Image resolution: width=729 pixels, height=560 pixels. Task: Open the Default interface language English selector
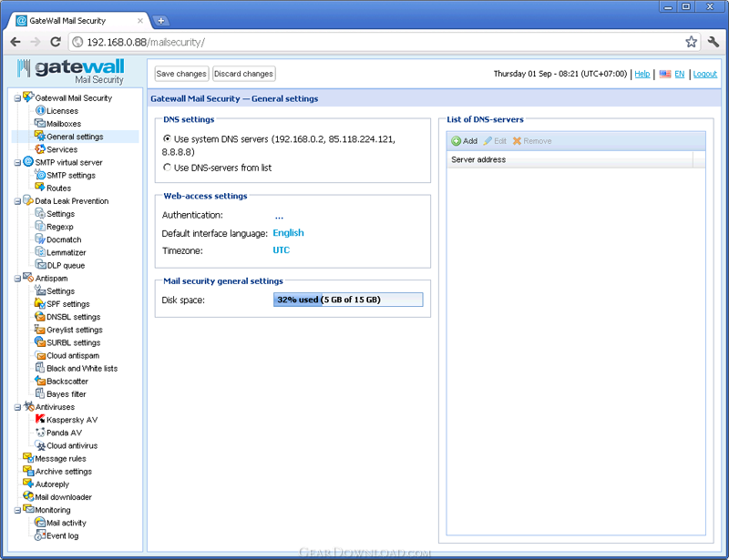(288, 233)
